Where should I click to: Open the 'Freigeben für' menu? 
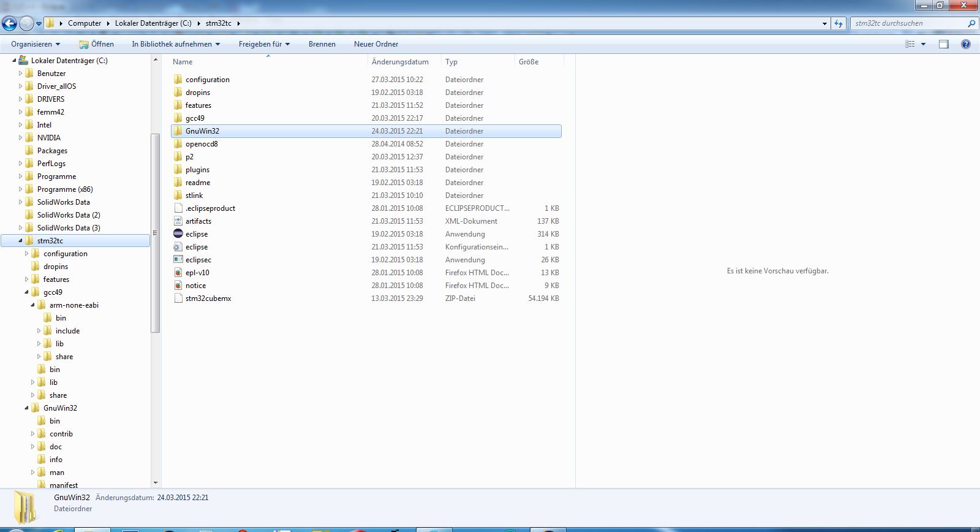[264, 44]
